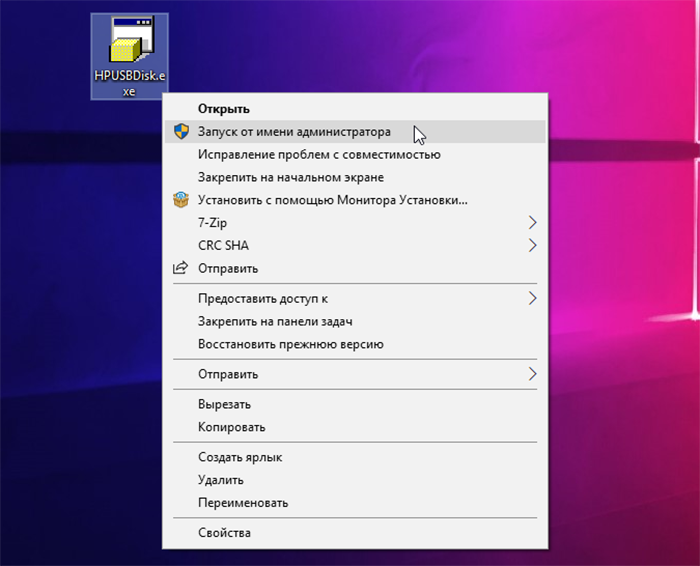Choose Вырезать from the menu
This screenshot has width=700, height=566.
355,404
